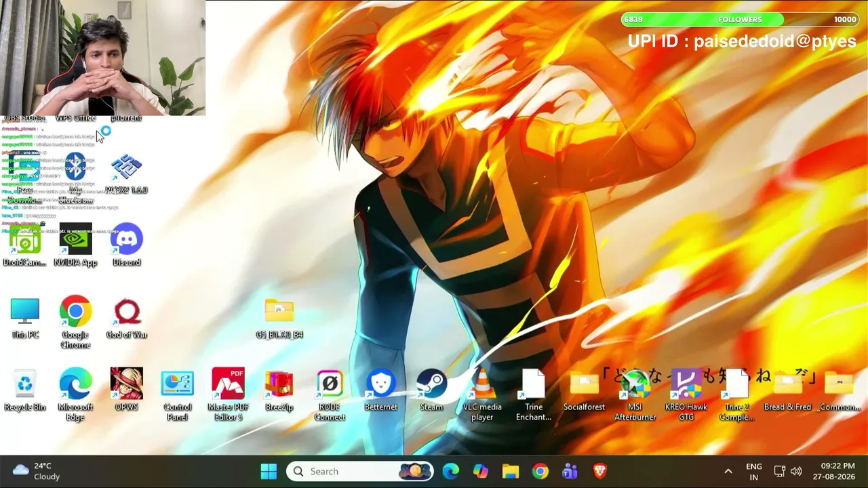Open the weather widget showing 24°C Cloudy

coord(37,471)
